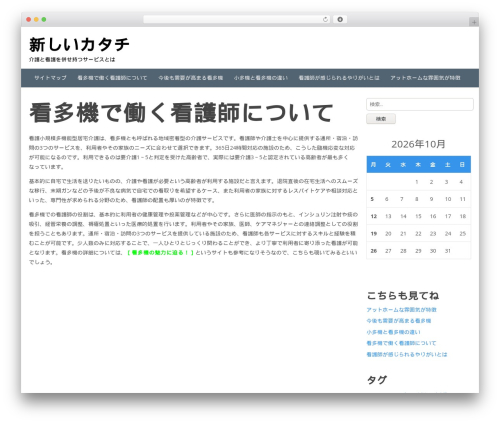Open サイトマップ in the navigation bar
Screen dimensions: 500x423
50,78
